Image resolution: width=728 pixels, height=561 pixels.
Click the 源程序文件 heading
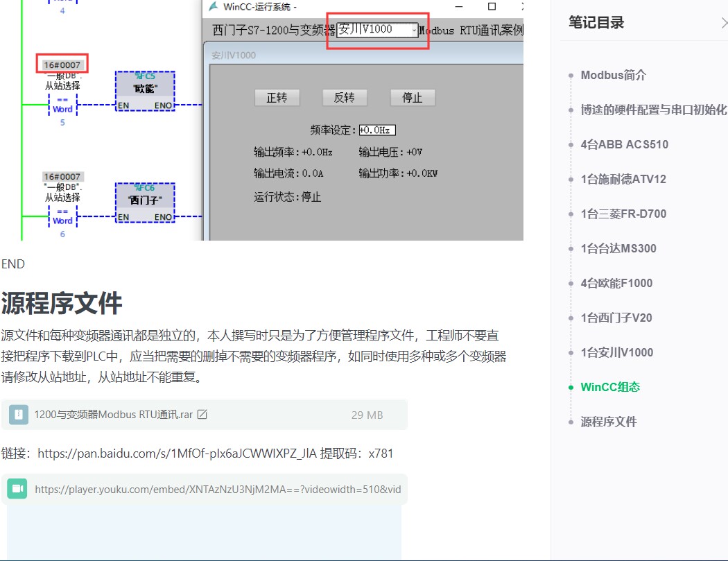[x=61, y=303]
